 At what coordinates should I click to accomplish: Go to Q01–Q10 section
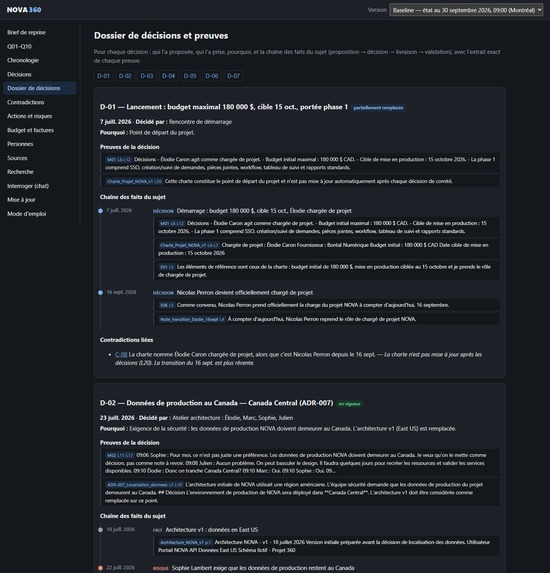point(40,46)
